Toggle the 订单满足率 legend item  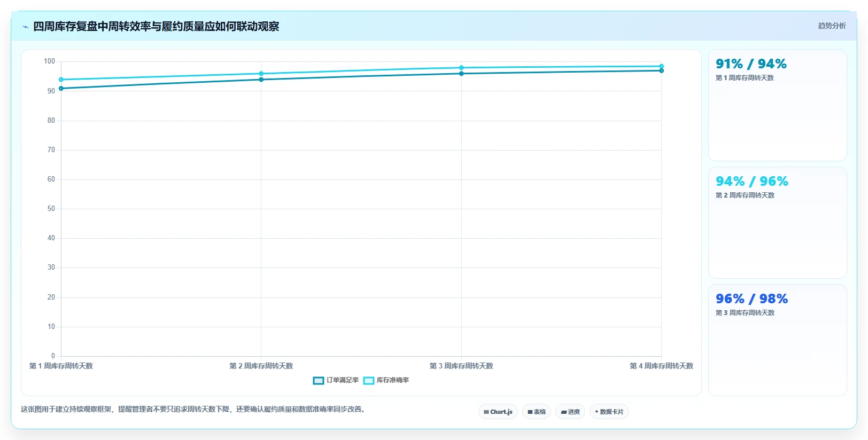[336, 380]
